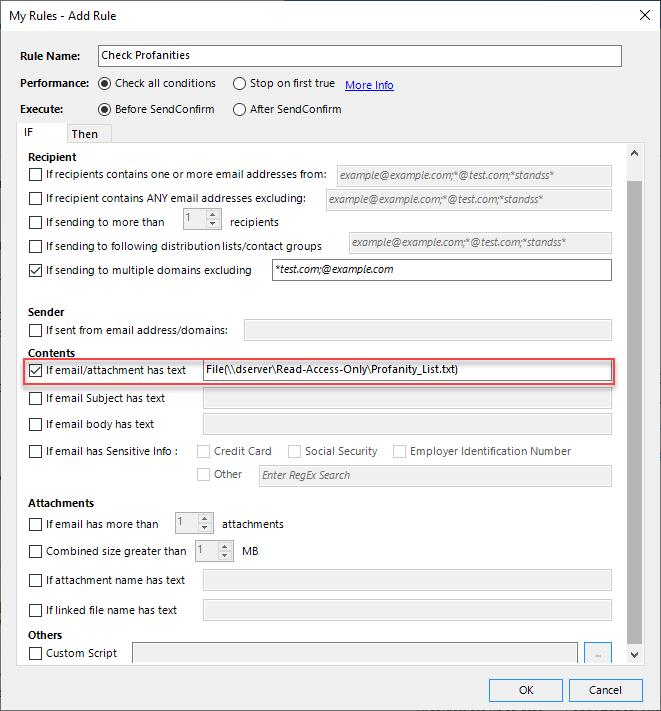The image size is (661, 711).
Task: Decrease the recipients count spinner
Action: tap(213, 224)
